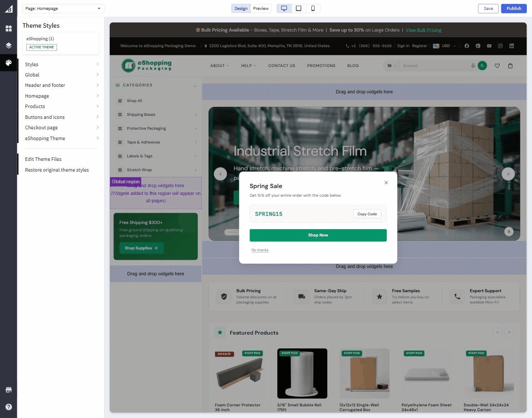532x418 pixels.
Task: Click the Shop Now button
Action: (318, 235)
